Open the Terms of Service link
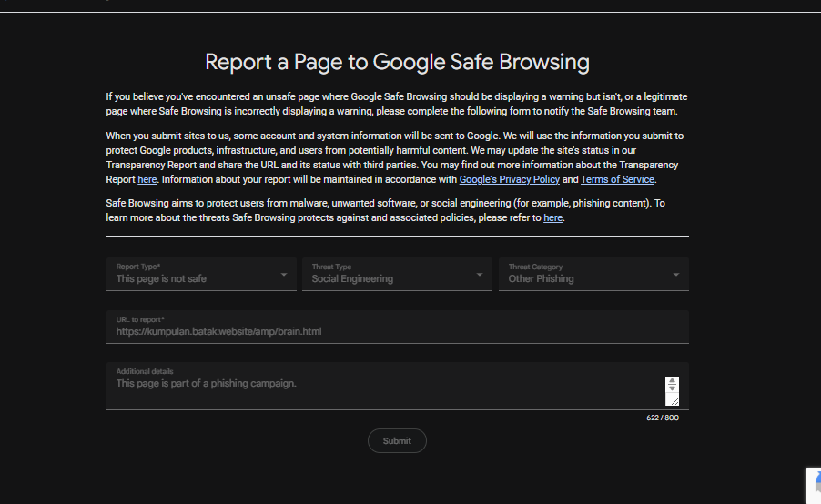The image size is (821, 504). [617, 179]
